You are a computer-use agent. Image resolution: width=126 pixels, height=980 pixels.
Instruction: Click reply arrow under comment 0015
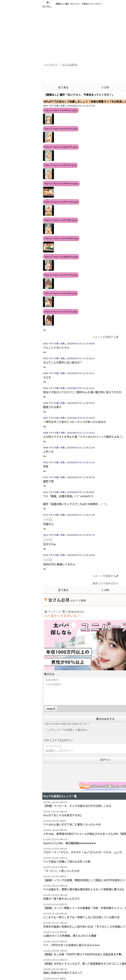45,569
